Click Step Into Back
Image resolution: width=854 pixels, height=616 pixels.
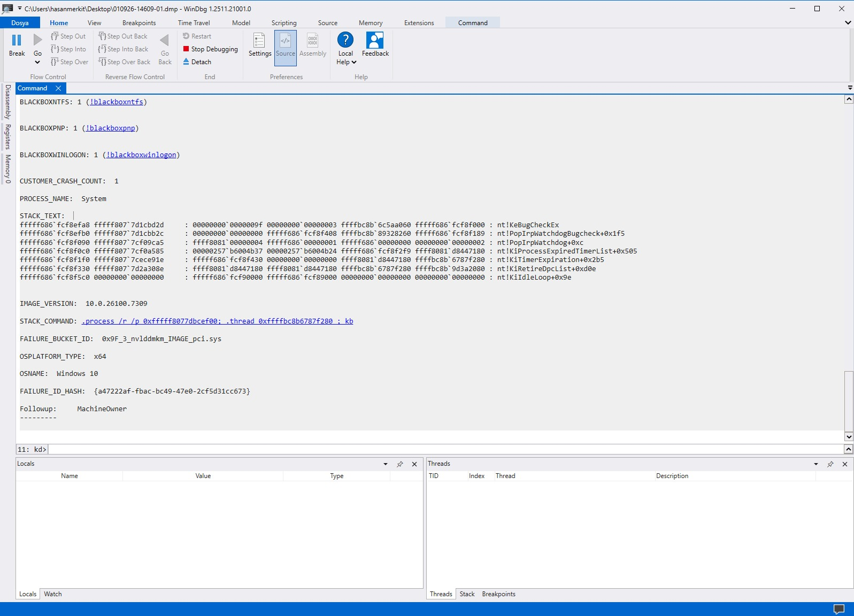(x=123, y=49)
